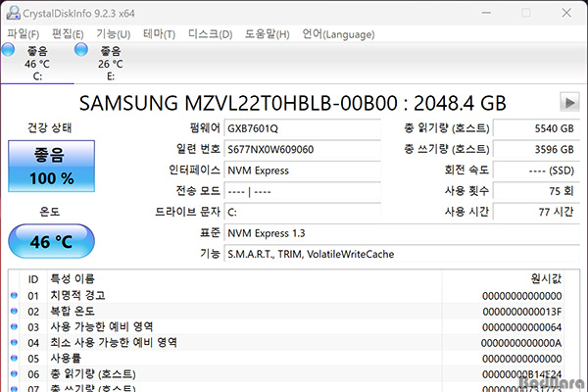Click the 46 °C temperature button
This screenshot has width=588, height=392.
point(51,241)
